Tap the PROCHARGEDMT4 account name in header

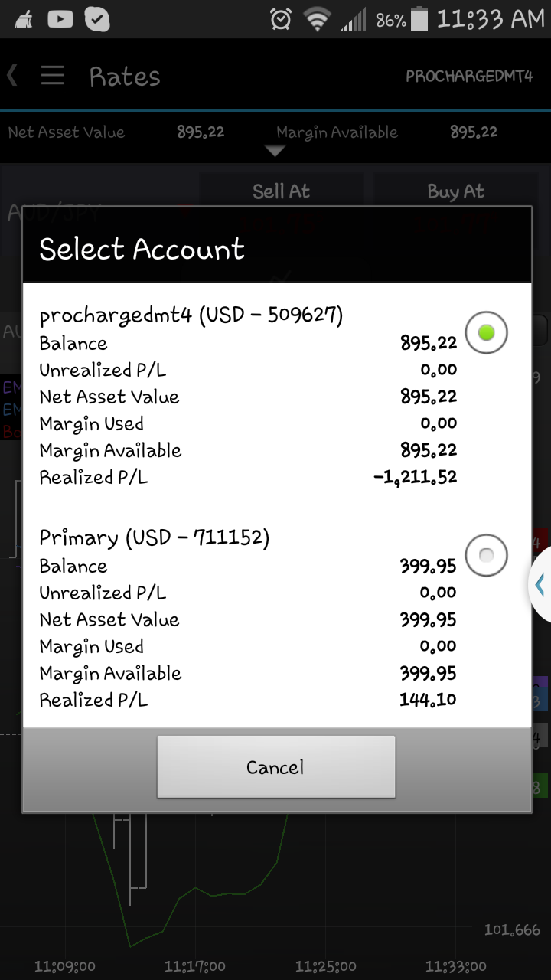click(x=468, y=77)
